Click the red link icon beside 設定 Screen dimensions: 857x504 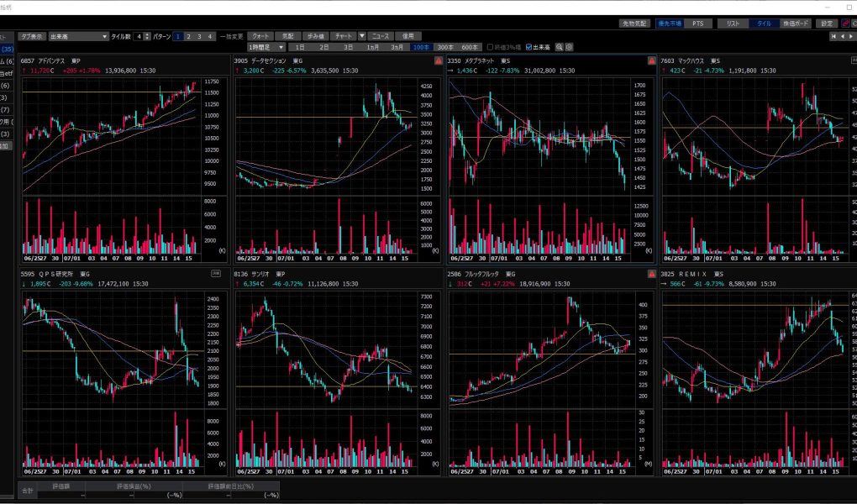tap(843, 24)
